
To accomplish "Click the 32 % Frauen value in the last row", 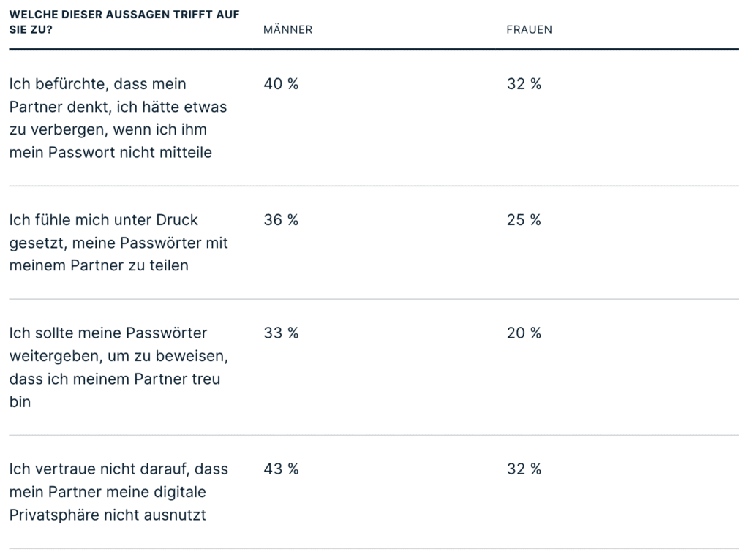I will [x=524, y=469].
